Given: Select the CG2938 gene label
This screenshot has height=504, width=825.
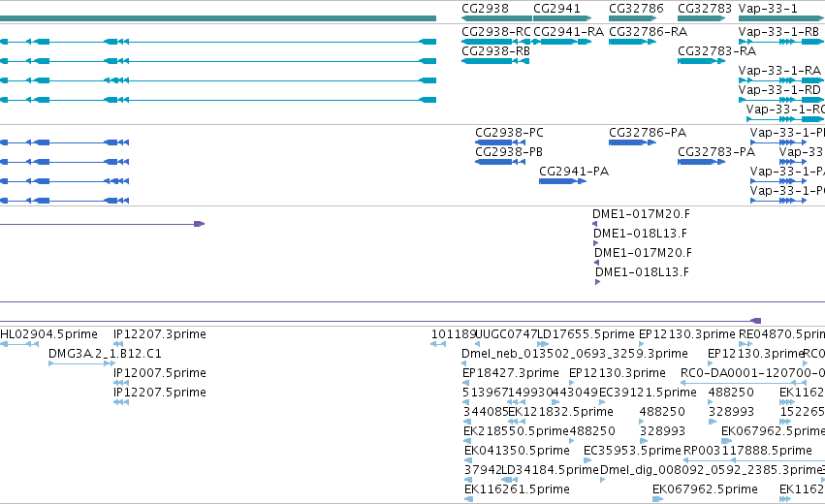Looking at the screenshot, I should (x=485, y=9).
